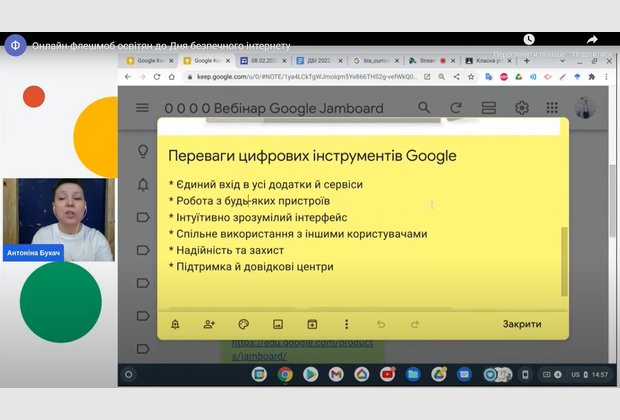Click the undo arrow in note toolbar
The image size is (620, 420).
coord(381,324)
